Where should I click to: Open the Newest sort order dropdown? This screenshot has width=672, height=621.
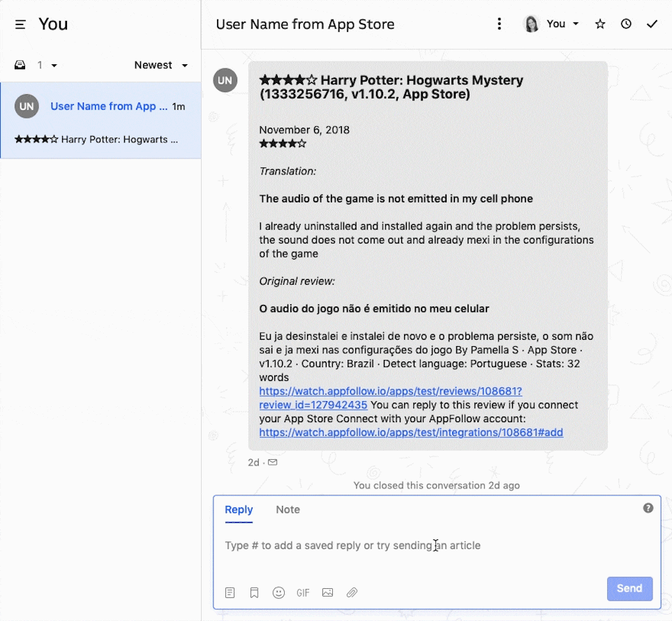click(160, 66)
